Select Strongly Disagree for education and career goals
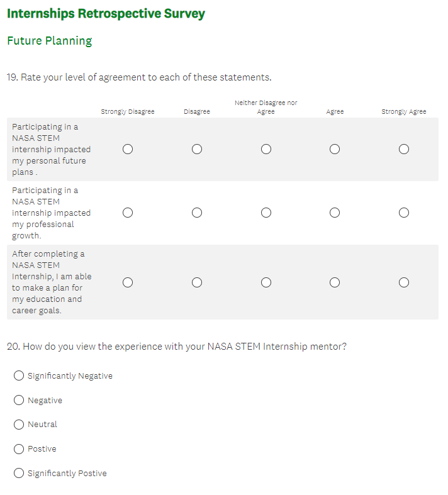 point(128,282)
